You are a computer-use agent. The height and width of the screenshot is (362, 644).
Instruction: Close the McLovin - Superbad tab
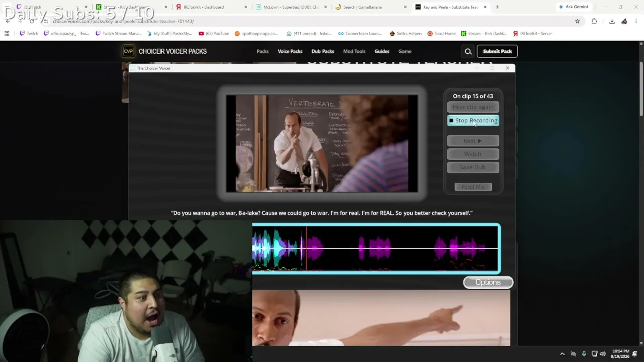pos(326,7)
